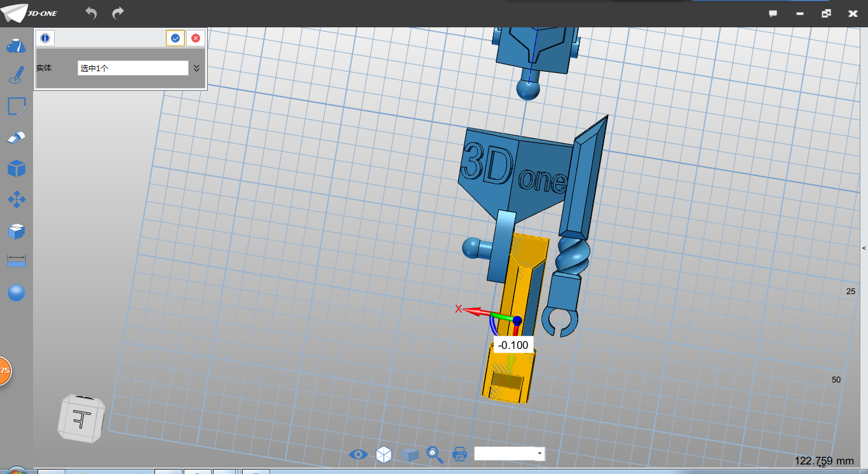Click the 实体 selection field
The height and width of the screenshot is (474, 868).
(133, 68)
